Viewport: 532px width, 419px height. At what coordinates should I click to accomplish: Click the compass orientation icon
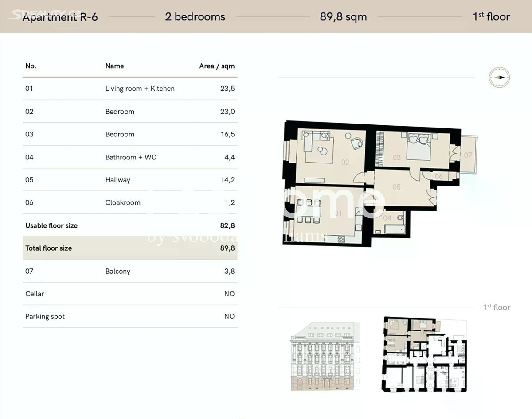(x=499, y=78)
